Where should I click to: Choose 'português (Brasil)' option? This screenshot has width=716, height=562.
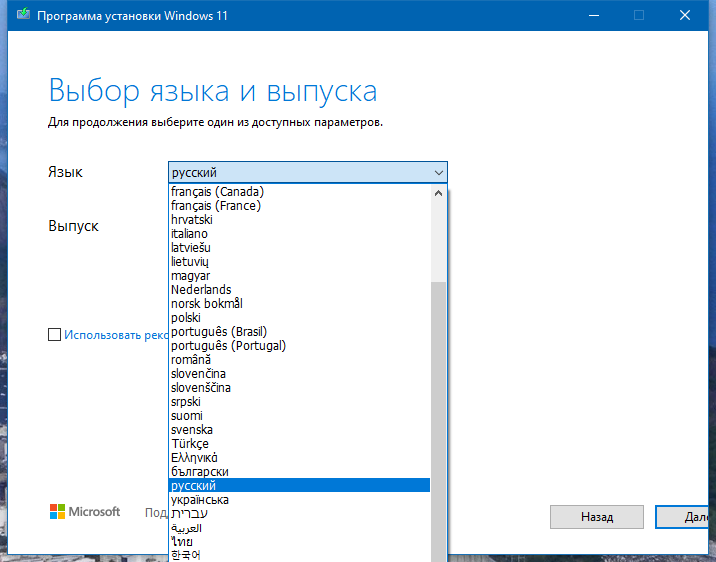299,331
